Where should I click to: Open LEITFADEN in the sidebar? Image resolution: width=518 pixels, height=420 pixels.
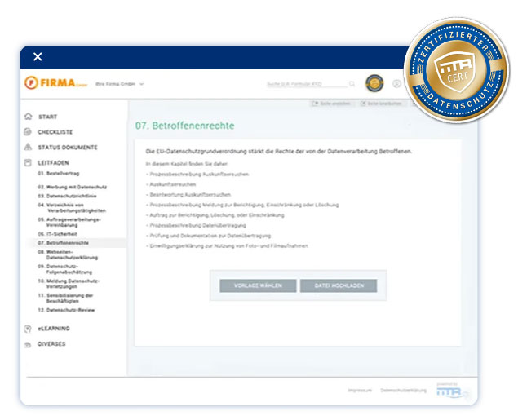(x=53, y=163)
